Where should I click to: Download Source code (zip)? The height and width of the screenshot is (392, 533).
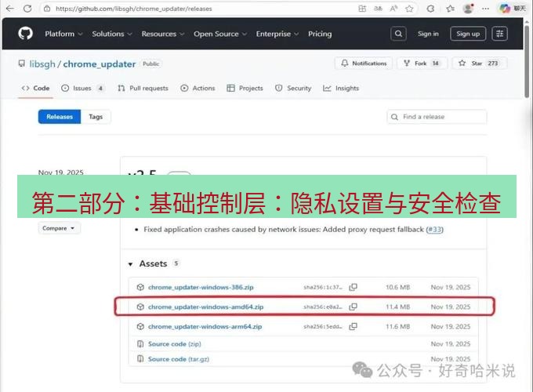click(x=174, y=344)
